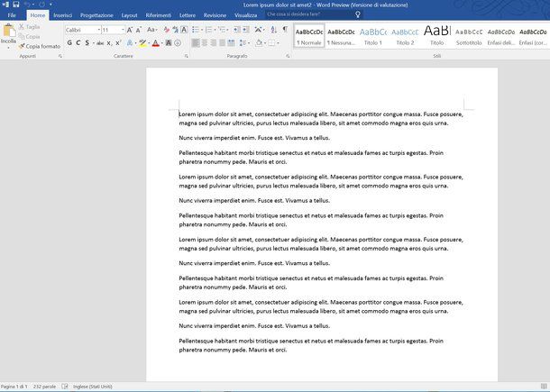Screen dimensions: 550x392
Task: Apply the Sottotitolo style
Action: click(469, 36)
